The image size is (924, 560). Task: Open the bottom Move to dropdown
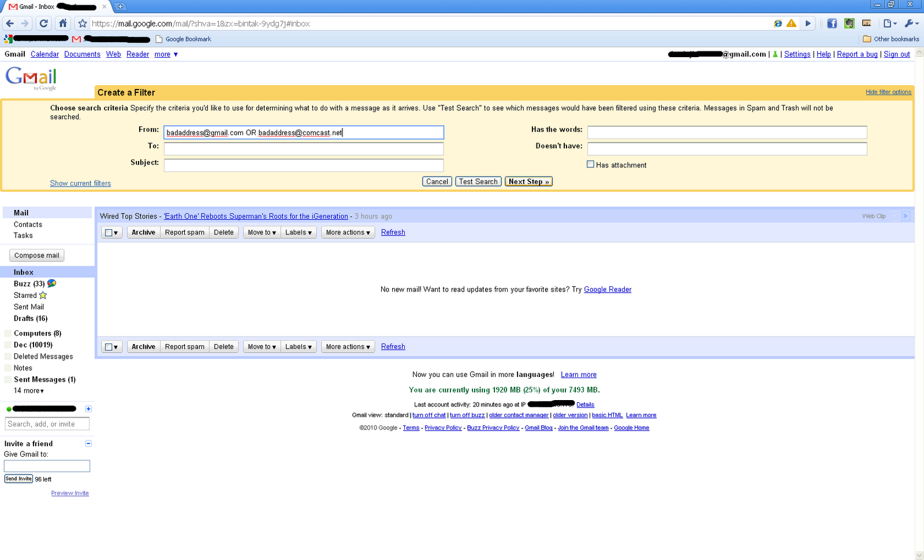pyautogui.click(x=262, y=347)
